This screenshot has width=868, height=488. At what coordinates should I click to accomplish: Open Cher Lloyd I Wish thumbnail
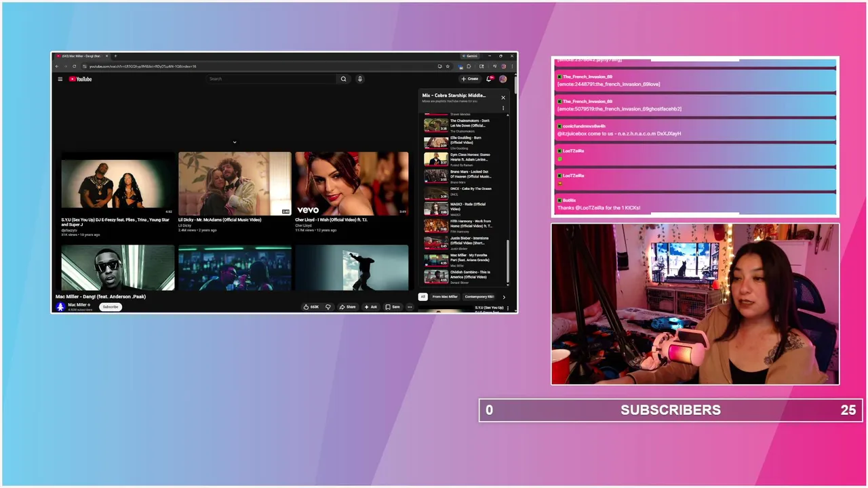point(351,183)
